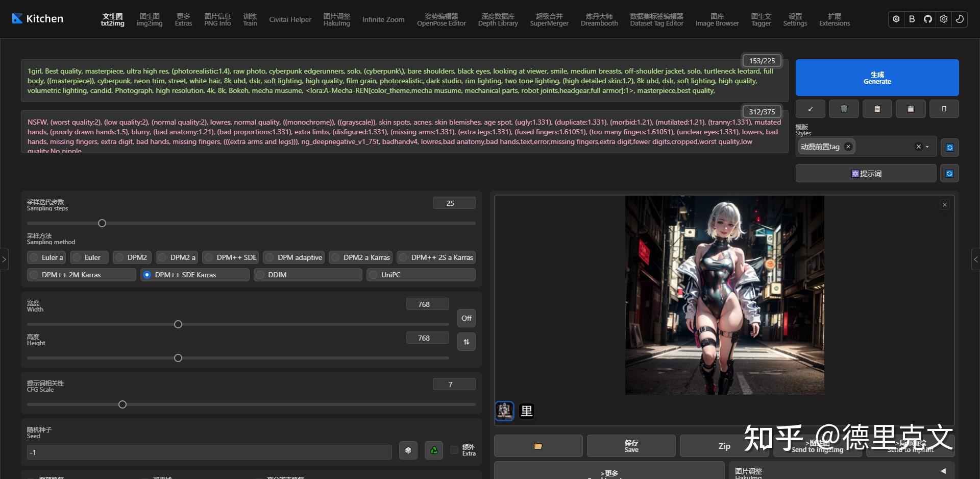980x479 pixels.
Task: Enable the Extra seed checkbox
Action: pyautogui.click(x=454, y=450)
